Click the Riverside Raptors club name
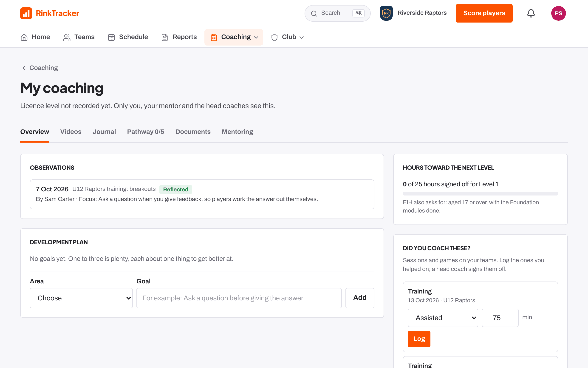Screen dimensions: 588x368 pos(422,13)
